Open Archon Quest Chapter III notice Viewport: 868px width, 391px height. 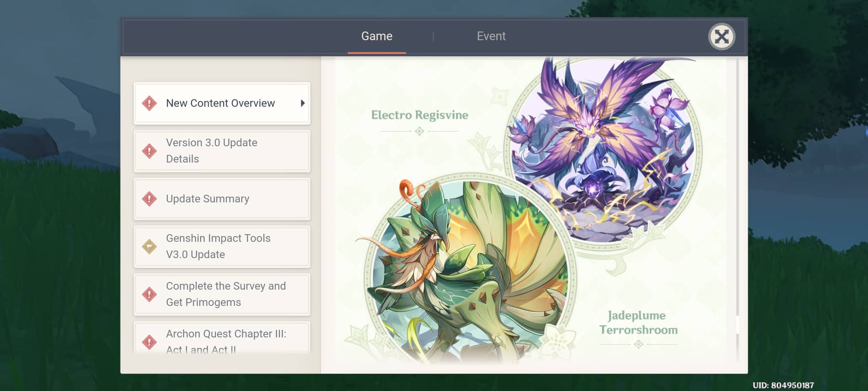click(x=222, y=338)
